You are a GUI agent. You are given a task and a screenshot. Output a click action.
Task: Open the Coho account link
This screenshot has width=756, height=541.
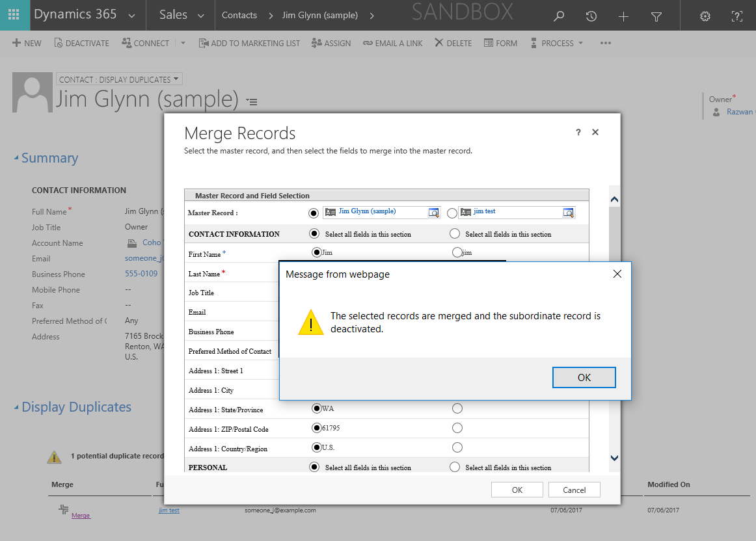[x=152, y=243]
